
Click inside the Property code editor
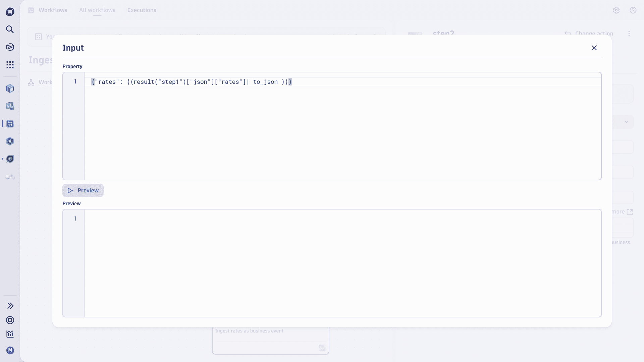342,131
